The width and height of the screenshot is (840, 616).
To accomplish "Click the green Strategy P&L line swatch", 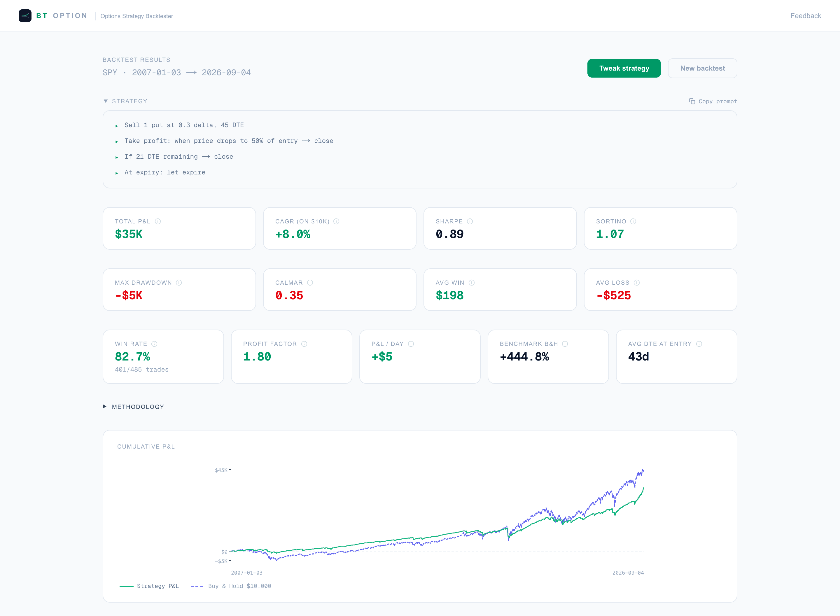I will [126, 586].
